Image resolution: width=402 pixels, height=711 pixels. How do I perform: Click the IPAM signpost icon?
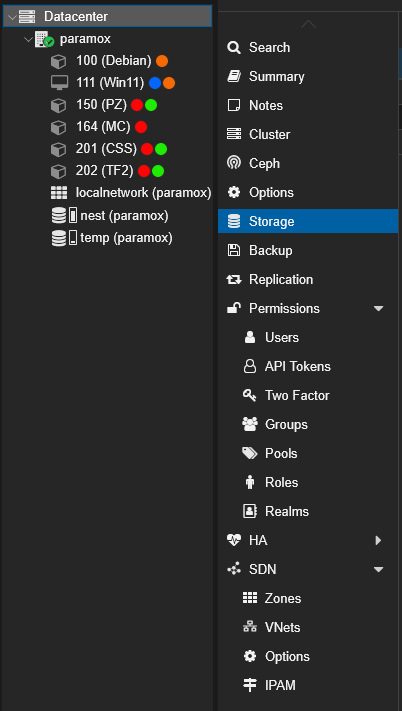click(x=250, y=685)
